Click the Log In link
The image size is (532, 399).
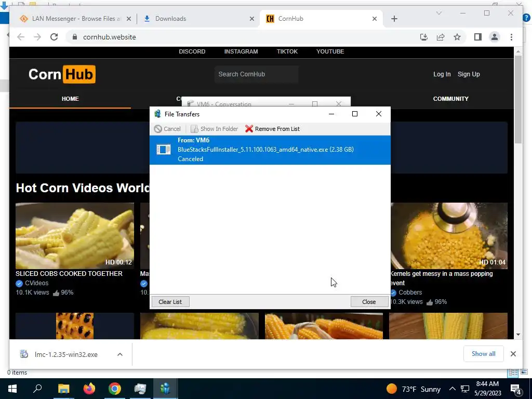pos(442,74)
